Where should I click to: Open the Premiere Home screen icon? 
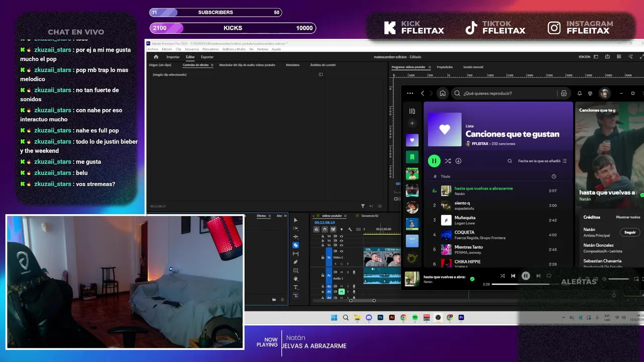pyautogui.click(x=156, y=57)
